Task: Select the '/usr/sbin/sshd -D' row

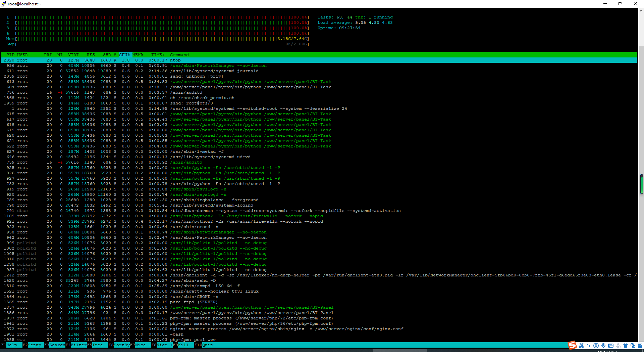Action: [319, 280]
